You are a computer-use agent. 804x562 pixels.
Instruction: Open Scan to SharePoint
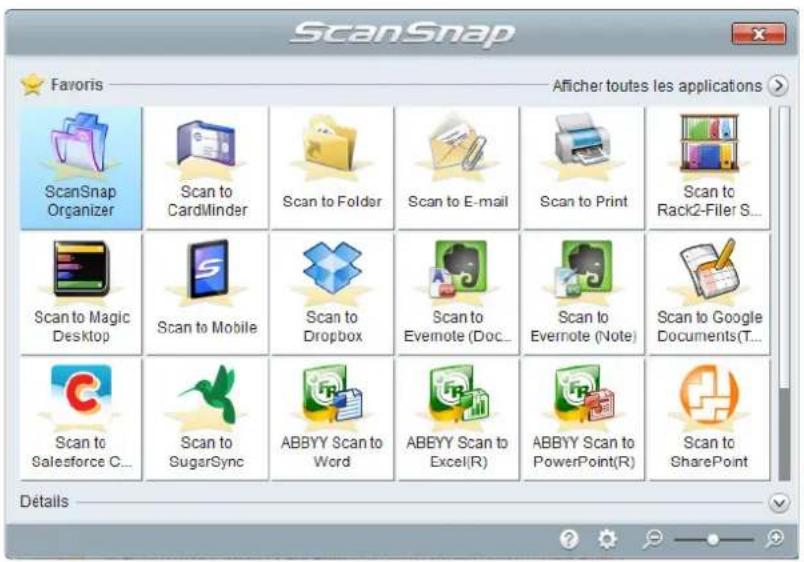709,419
